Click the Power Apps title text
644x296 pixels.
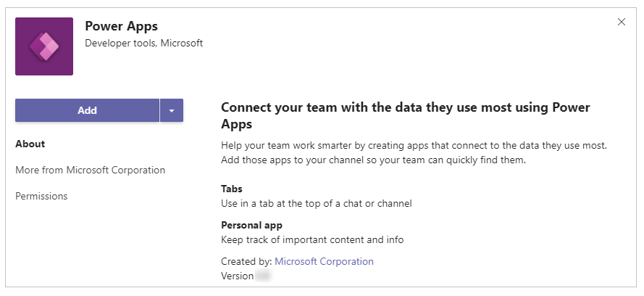pyautogui.click(x=121, y=26)
